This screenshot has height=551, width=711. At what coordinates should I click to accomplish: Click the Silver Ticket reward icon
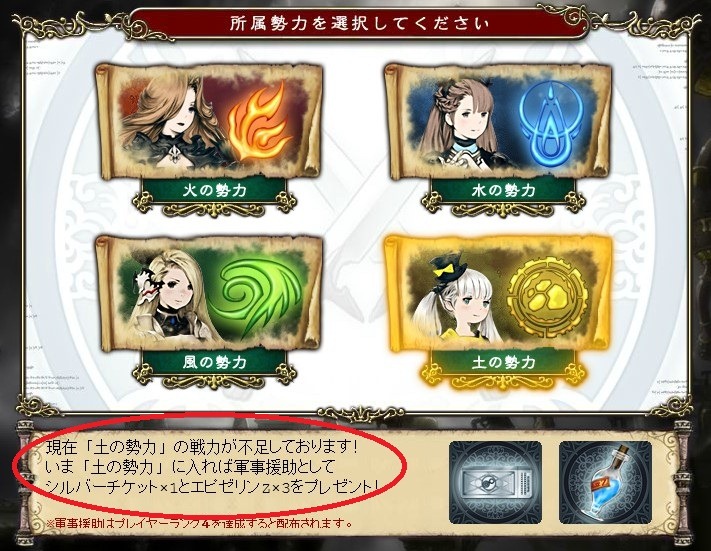(x=495, y=482)
